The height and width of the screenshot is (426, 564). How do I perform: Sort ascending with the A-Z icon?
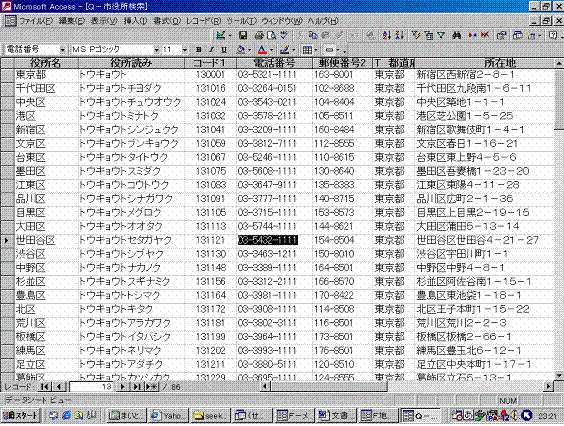(387, 35)
